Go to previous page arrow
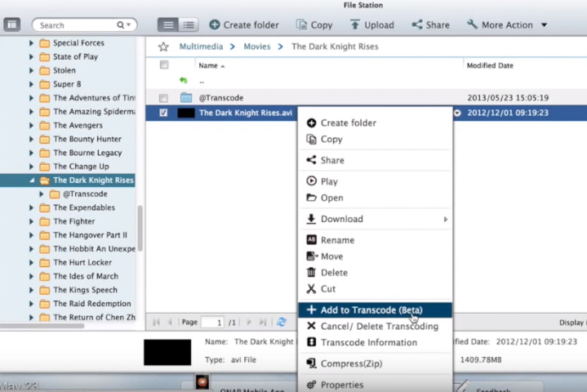Viewport: 587px width, 392px height. (x=170, y=322)
